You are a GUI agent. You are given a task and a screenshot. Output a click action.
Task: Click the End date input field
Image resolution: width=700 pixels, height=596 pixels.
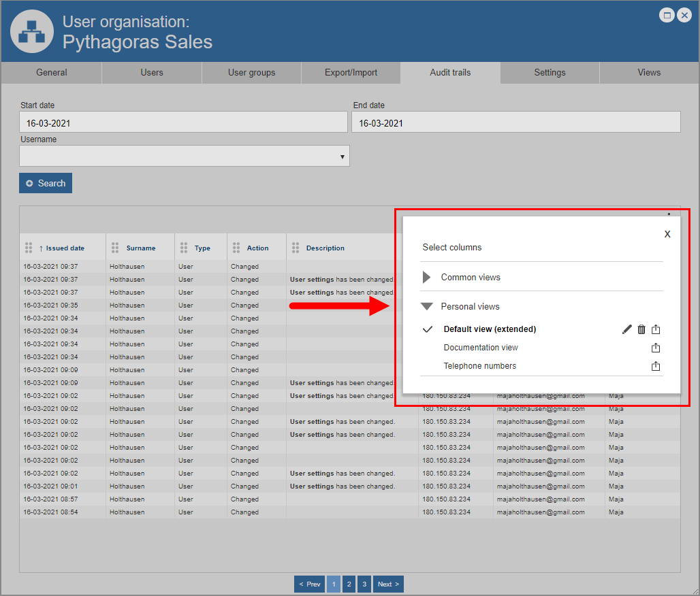click(516, 122)
